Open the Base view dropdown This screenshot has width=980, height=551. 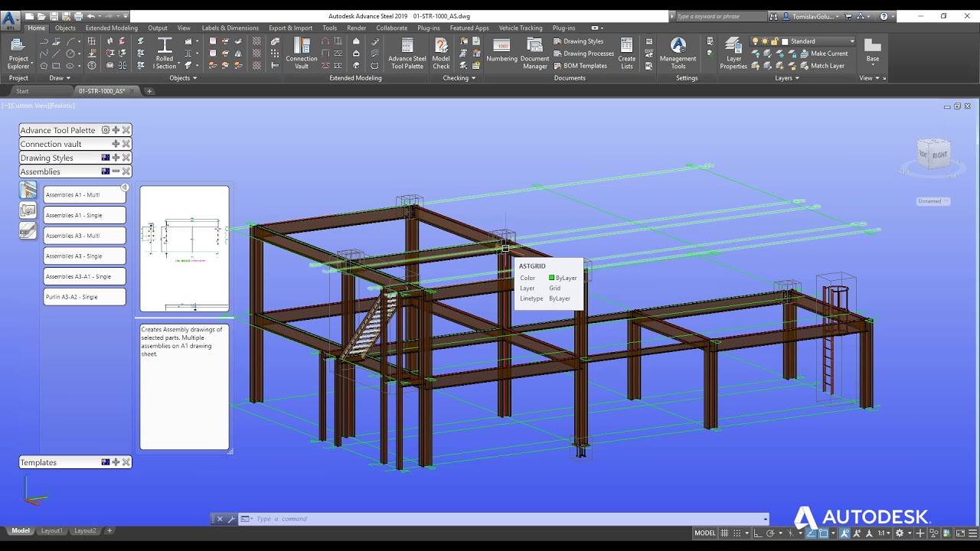872,53
